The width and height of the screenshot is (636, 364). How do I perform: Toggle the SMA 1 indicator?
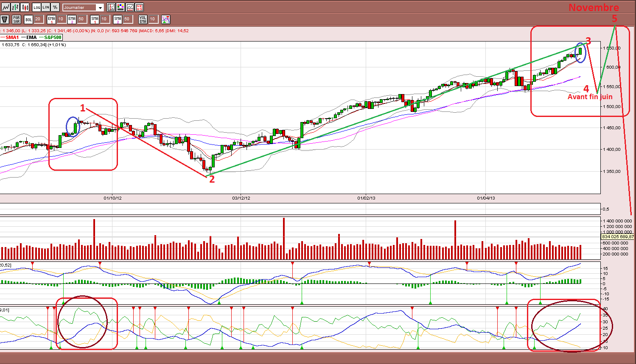(x=95, y=19)
